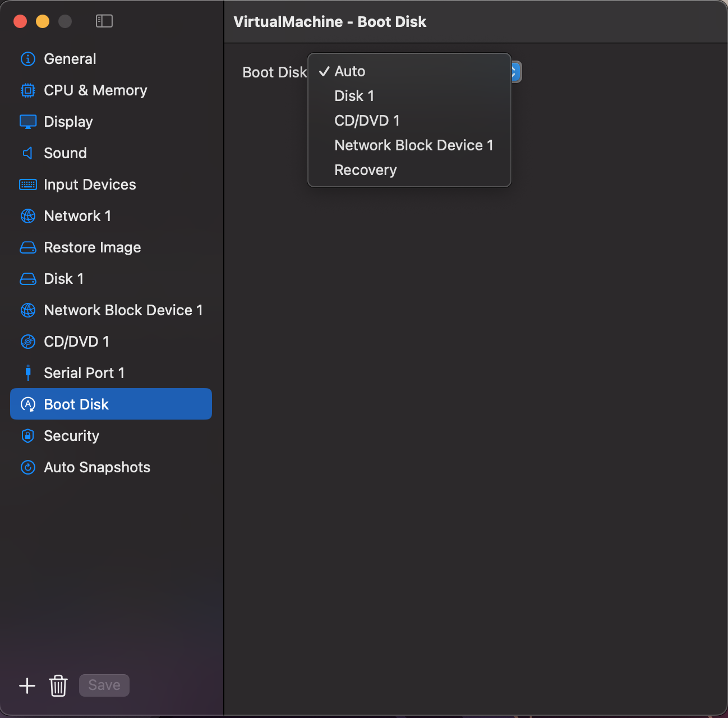Add a new device with plus icon

pyautogui.click(x=27, y=685)
